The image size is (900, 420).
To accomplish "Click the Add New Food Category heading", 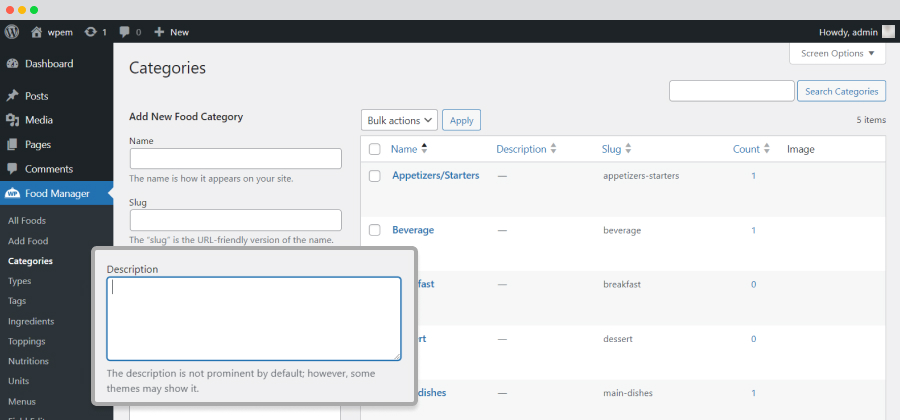I will pyautogui.click(x=186, y=117).
